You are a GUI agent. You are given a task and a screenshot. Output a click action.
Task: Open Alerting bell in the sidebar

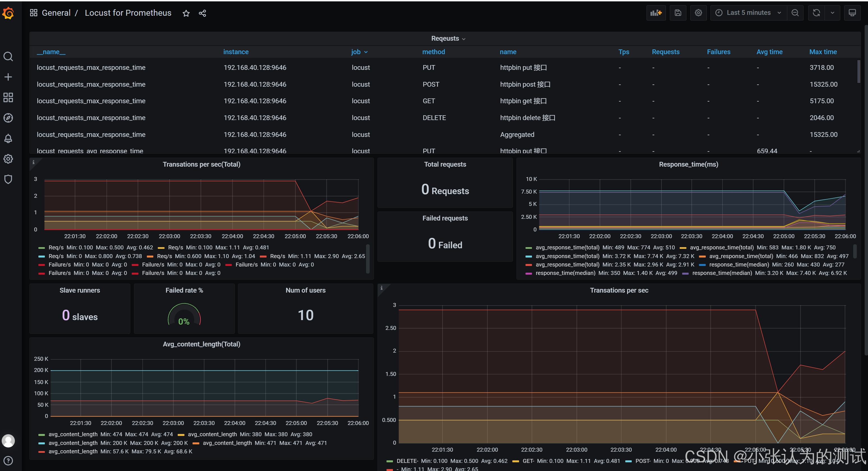[8, 139]
